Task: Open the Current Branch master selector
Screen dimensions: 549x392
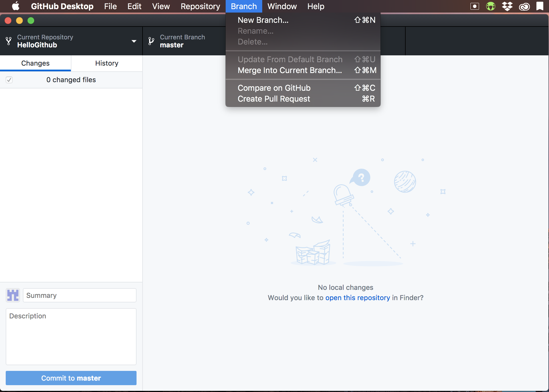Action: 183,41
